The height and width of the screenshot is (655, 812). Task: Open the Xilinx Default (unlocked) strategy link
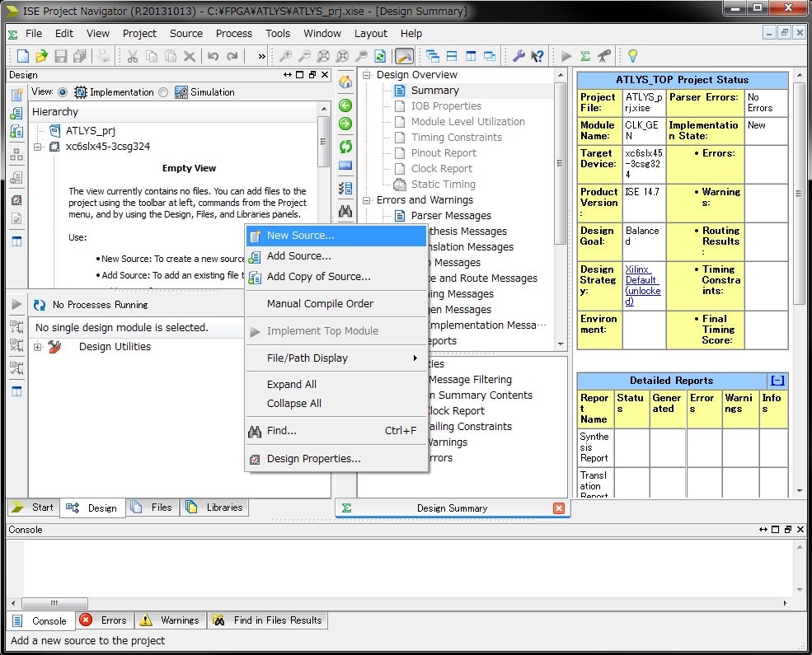pos(643,285)
